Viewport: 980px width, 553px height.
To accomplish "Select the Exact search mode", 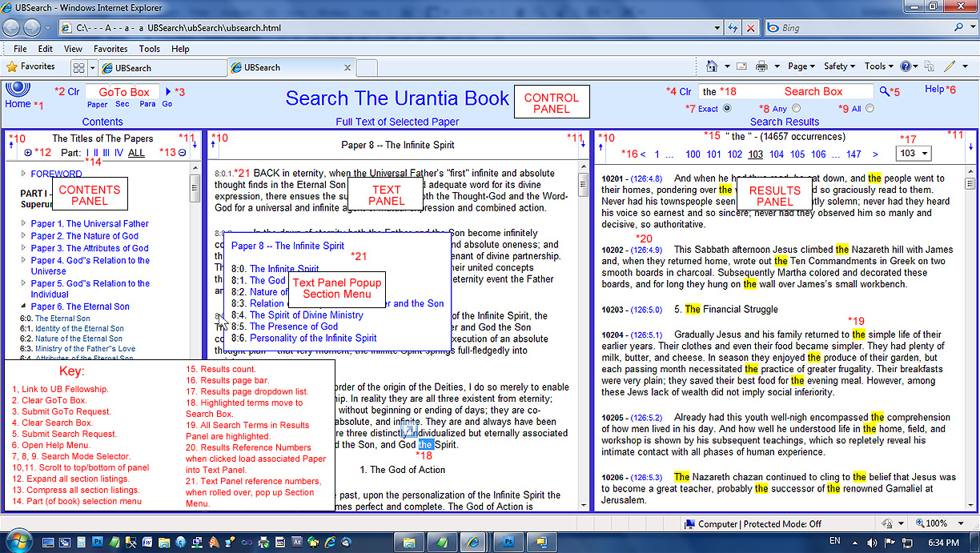I will tap(727, 108).
